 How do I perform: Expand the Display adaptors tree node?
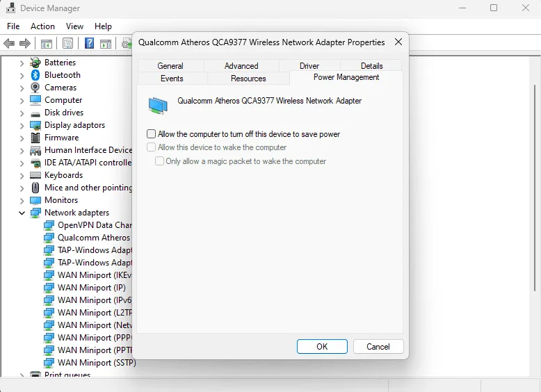22,126
